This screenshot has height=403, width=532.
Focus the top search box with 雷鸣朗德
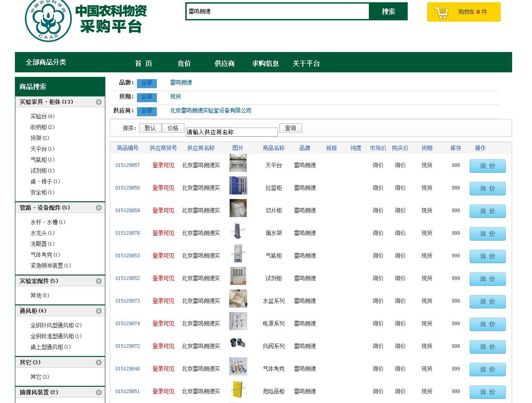pos(278,12)
